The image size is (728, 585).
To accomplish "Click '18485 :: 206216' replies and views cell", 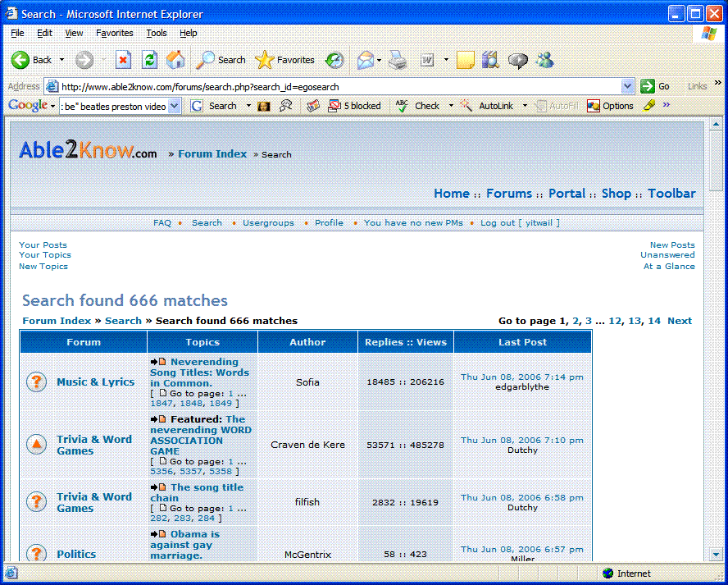I will point(405,382).
